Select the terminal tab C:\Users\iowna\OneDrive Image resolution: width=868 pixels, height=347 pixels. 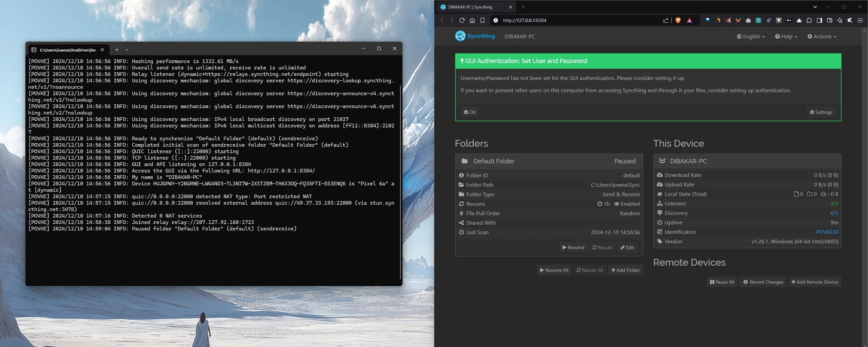[x=67, y=50]
